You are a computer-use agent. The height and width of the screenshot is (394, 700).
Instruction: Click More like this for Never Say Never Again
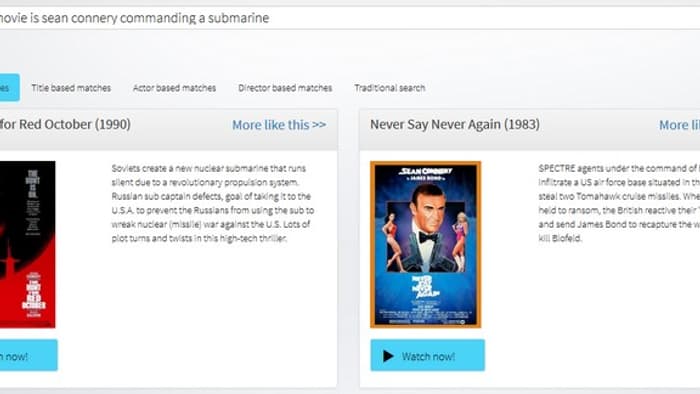[679, 125]
